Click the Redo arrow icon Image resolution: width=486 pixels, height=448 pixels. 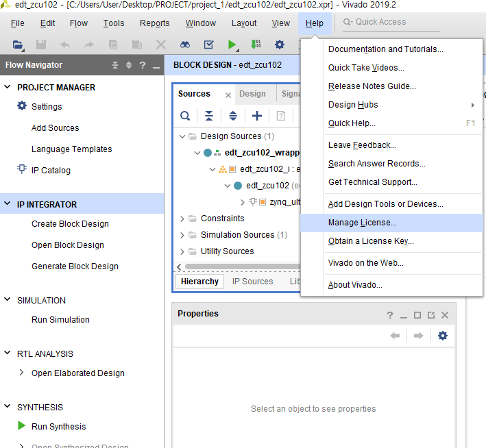[x=89, y=45]
